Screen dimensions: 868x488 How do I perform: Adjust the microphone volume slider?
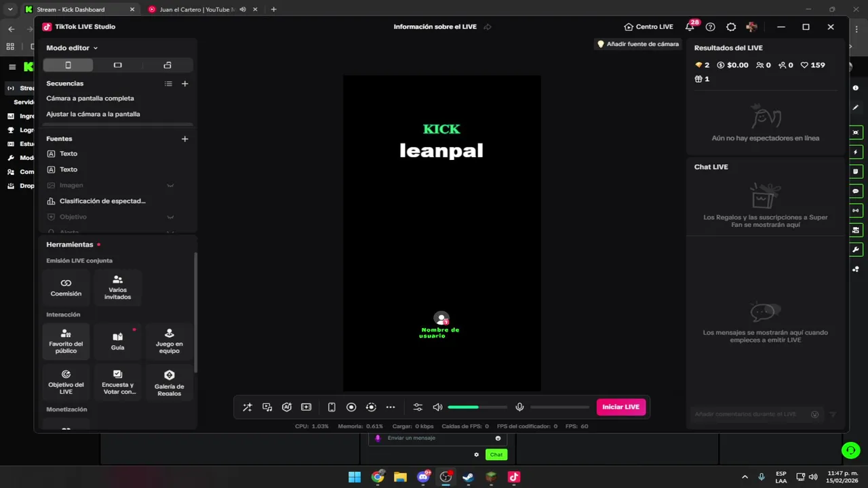pyautogui.click(x=559, y=407)
